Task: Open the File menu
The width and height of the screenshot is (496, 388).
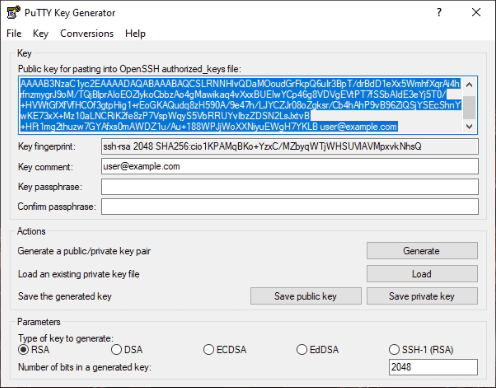Action: click(x=14, y=33)
